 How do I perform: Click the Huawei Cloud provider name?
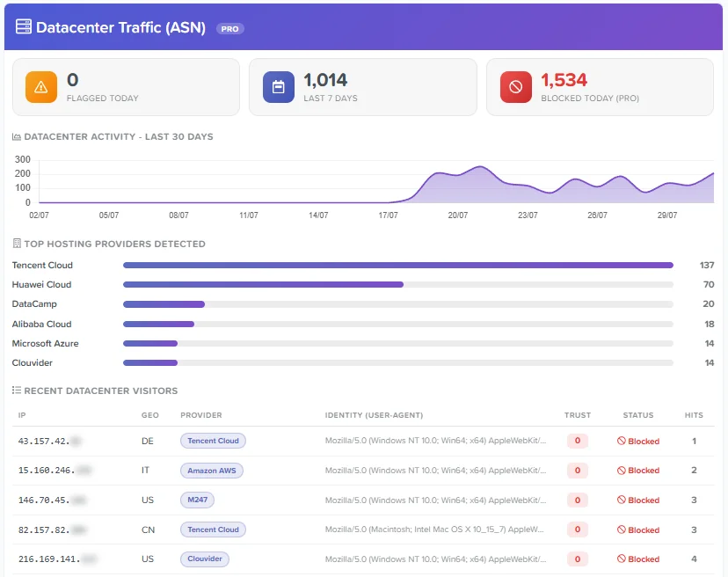pos(42,285)
